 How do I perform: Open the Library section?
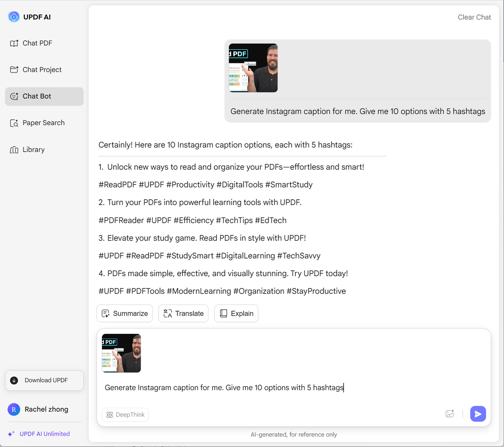pos(44,150)
